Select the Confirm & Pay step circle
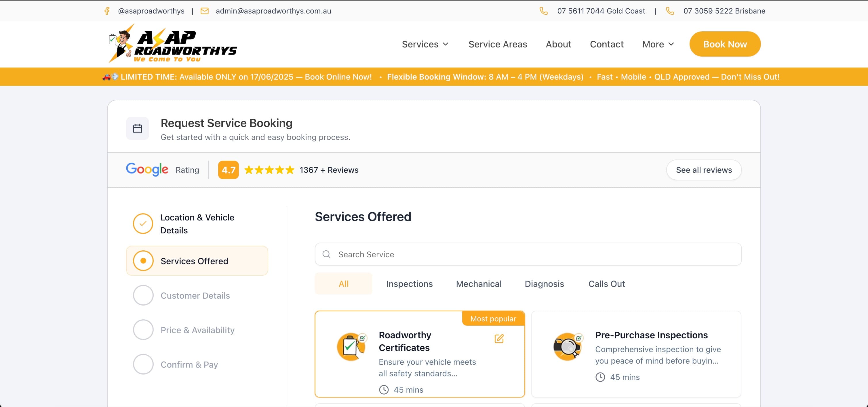Screen dimensions: 868x407 143,364
